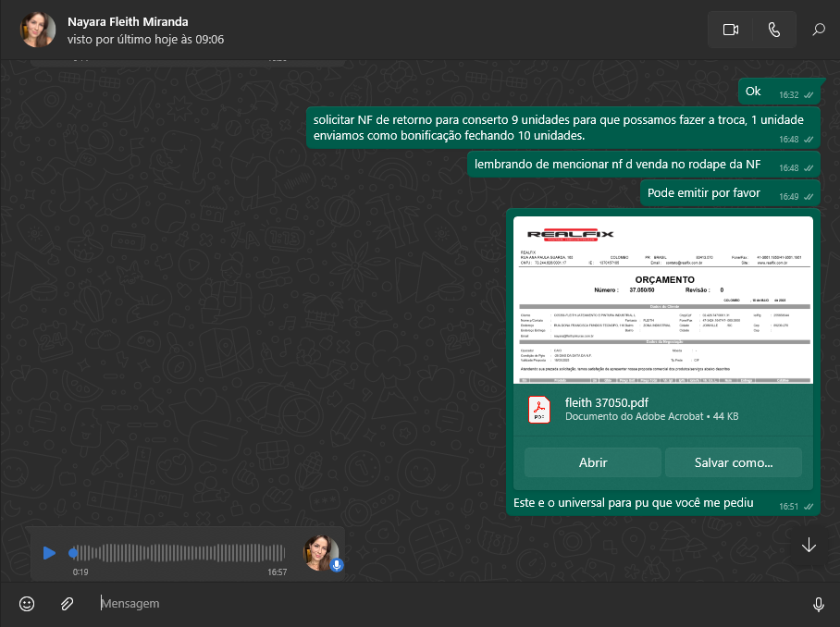The height and width of the screenshot is (627, 840).
Task: Select the 'Ok' message bubble
Action: coord(753,92)
